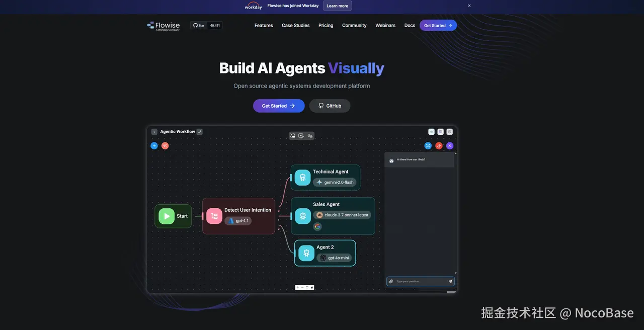644x330 pixels.
Task: Click the Type your question input
Action: (x=421, y=282)
